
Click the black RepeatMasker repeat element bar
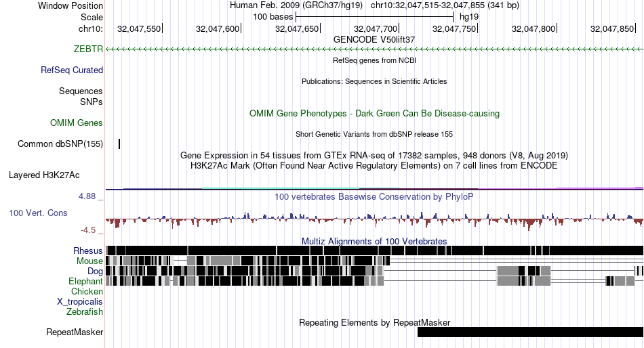point(530,332)
